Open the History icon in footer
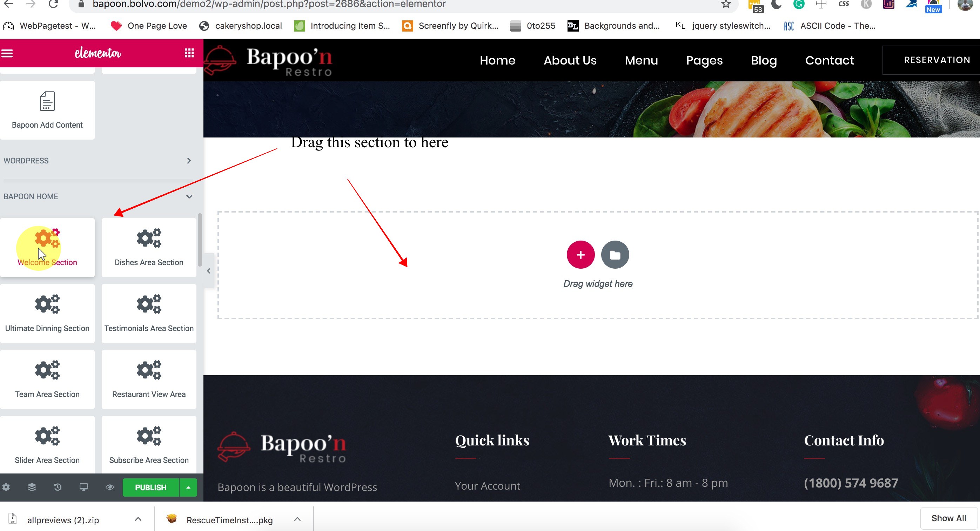Viewport: 980px width, 531px height. tap(58, 487)
